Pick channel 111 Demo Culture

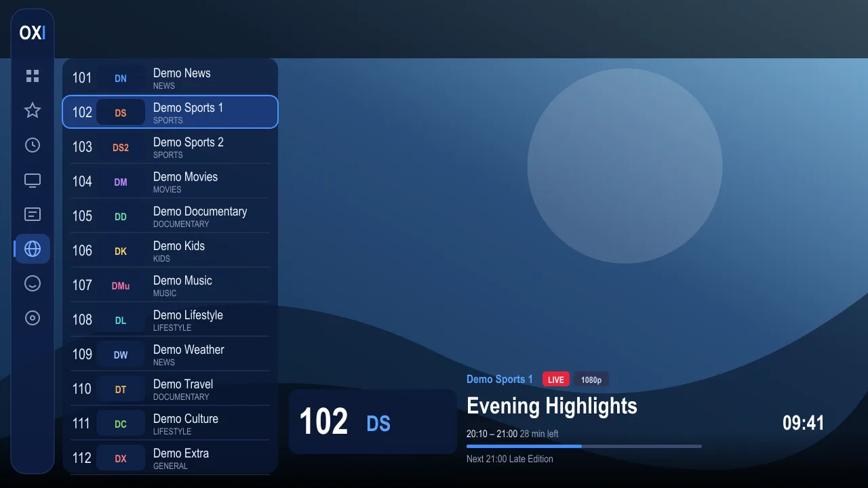170,423
